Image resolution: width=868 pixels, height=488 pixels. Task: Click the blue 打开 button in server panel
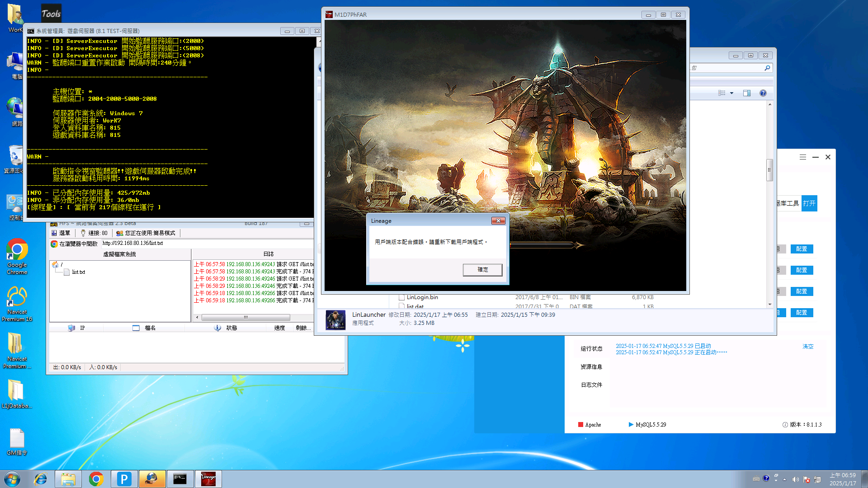pyautogui.click(x=809, y=203)
